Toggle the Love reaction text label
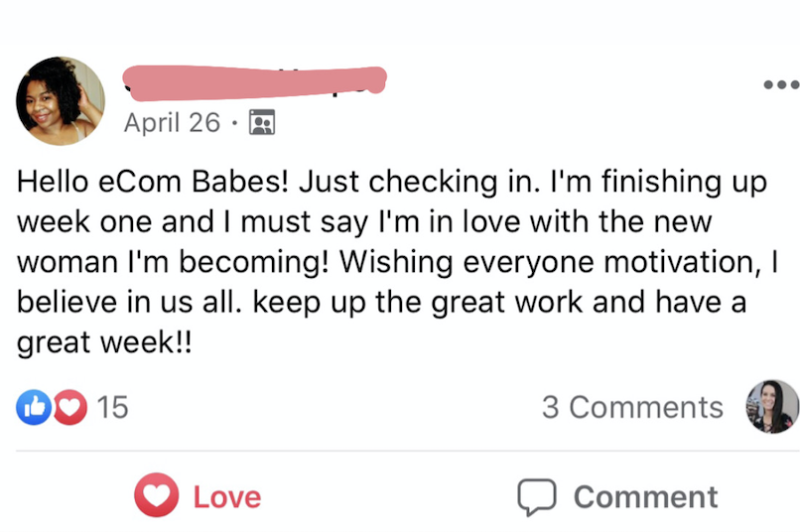Screen dimensions: 800x532 (x=227, y=497)
